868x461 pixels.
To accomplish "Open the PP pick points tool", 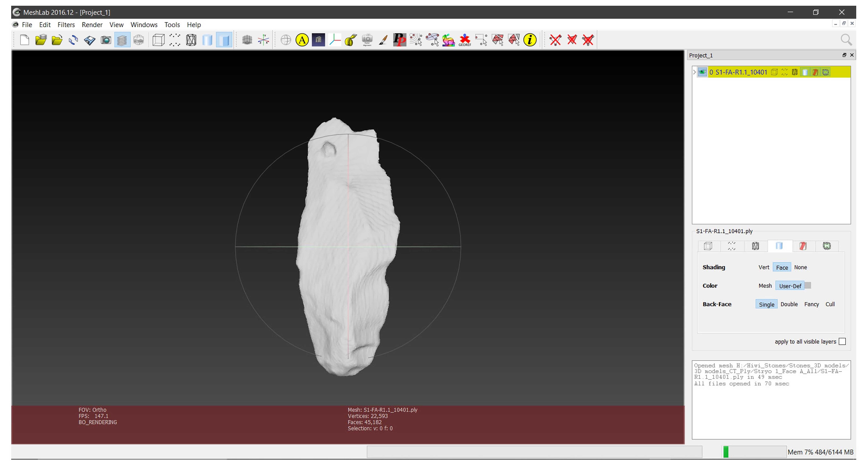I will [400, 40].
